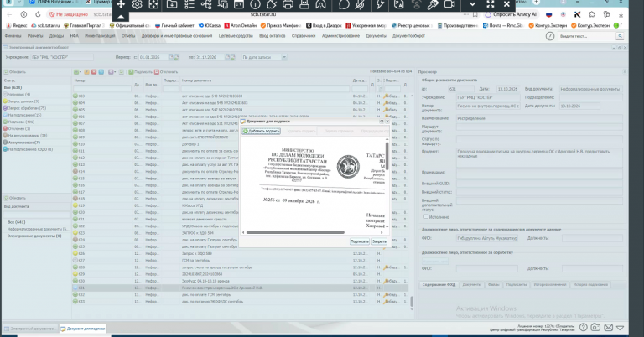Go back in the browser
This screenshot has height=337, width=644.
10,14
